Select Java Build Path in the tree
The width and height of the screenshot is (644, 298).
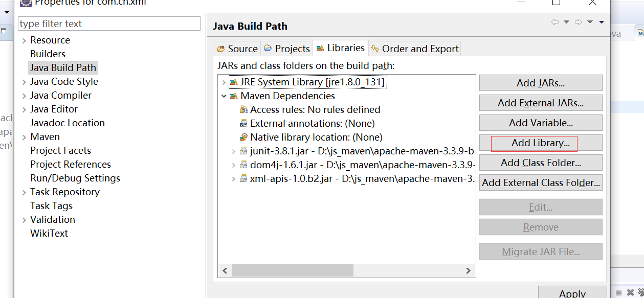tap(63, 67)
